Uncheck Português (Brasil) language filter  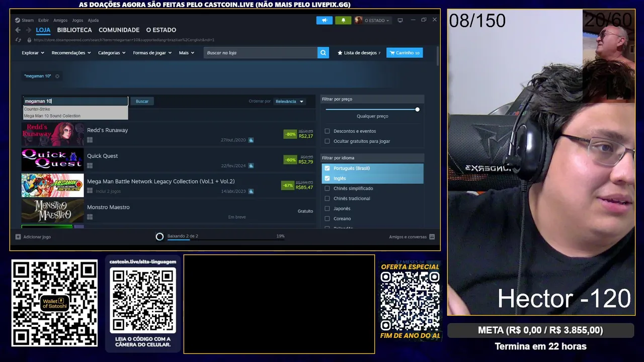pyautogui.click(x=327, y=168)
